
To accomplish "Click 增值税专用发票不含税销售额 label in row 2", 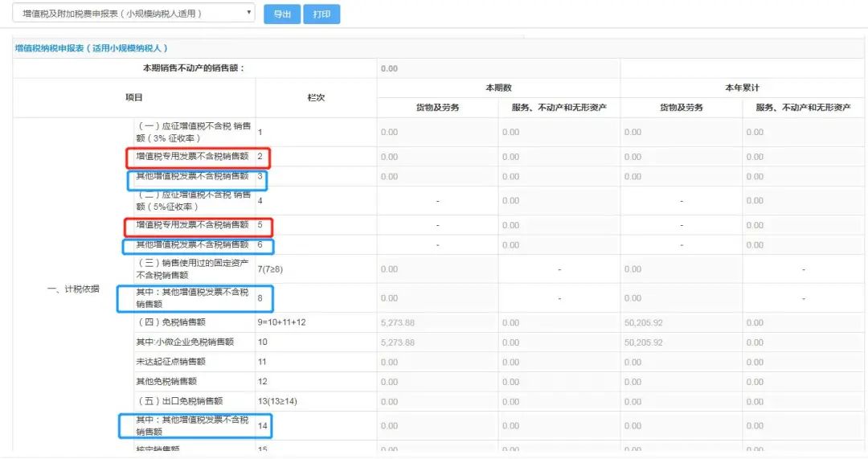I will [x=192, y=156].
